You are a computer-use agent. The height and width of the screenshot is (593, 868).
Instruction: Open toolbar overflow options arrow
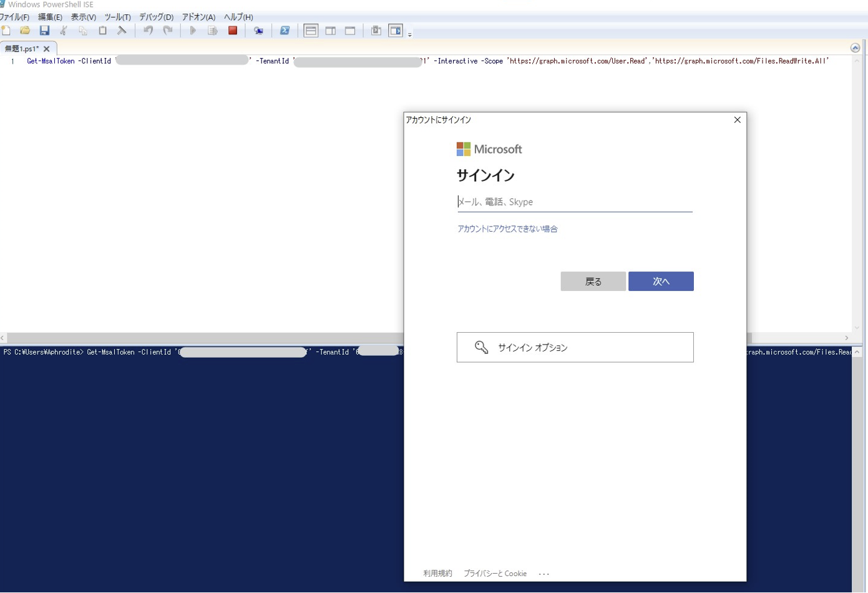(410, 34)
